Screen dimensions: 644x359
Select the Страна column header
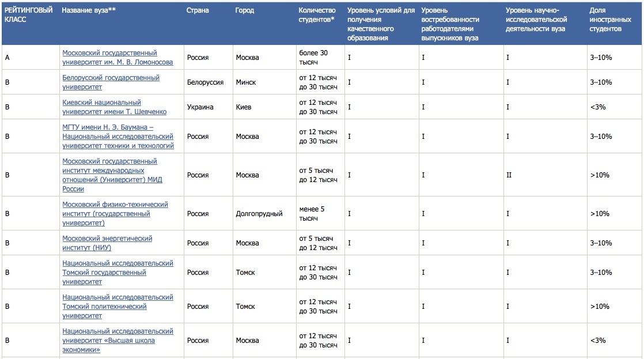[x=198, y=11]
